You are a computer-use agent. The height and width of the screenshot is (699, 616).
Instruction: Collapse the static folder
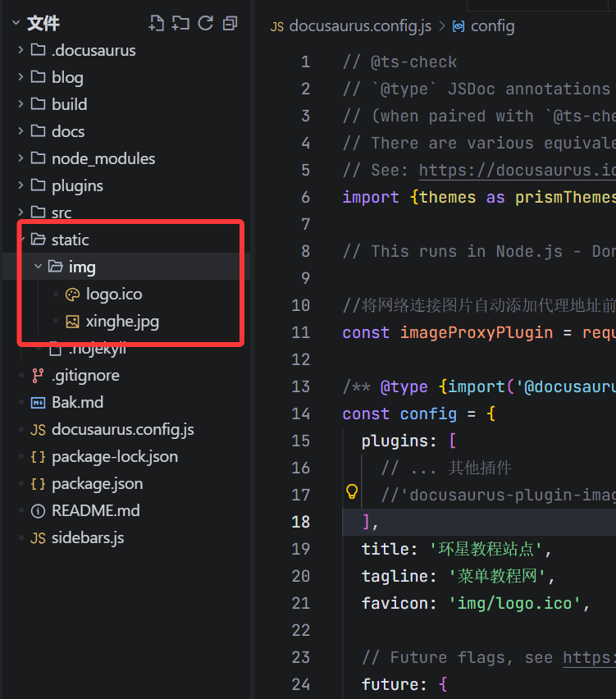[21, 240]
